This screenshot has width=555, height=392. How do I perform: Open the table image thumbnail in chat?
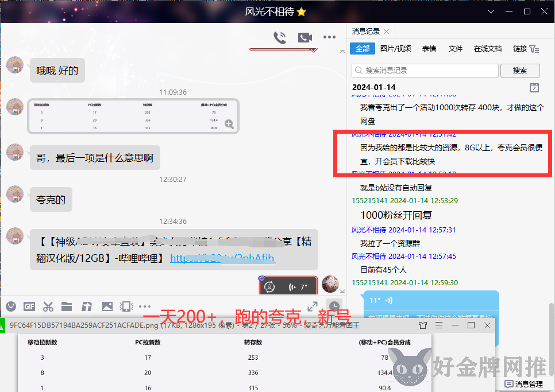(x=133, y=117)
